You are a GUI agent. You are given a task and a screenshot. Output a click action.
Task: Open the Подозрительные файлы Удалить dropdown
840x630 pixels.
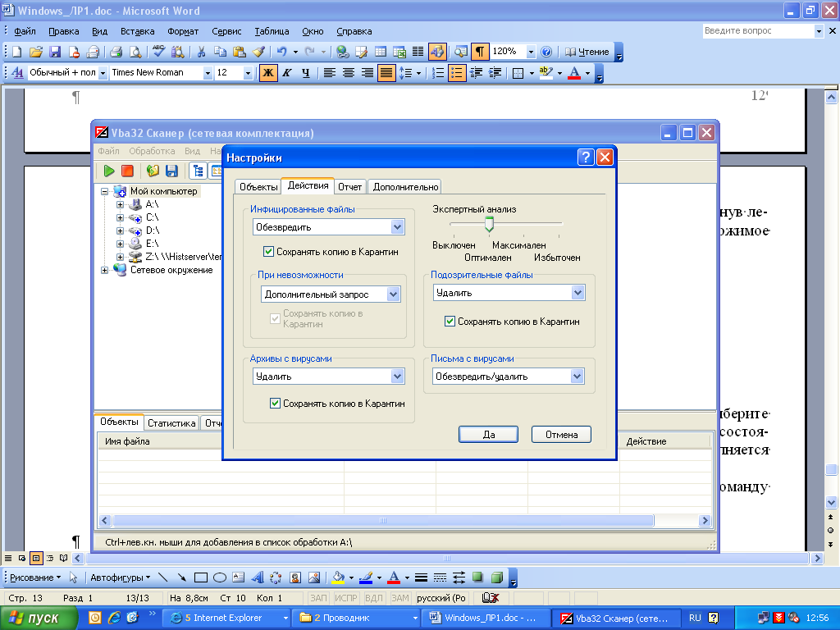pos(577,293)
